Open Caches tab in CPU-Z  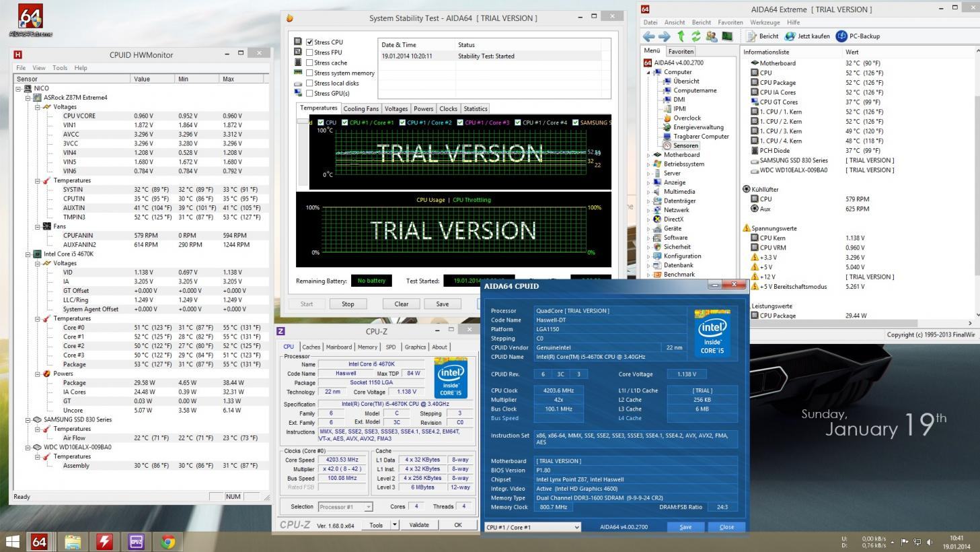pyautogui.click(x=311, y=347)
